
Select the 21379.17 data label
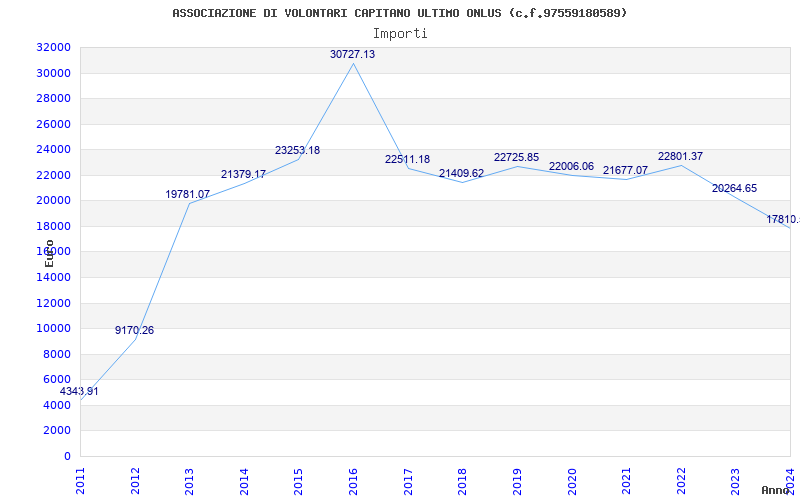[243, 174]
